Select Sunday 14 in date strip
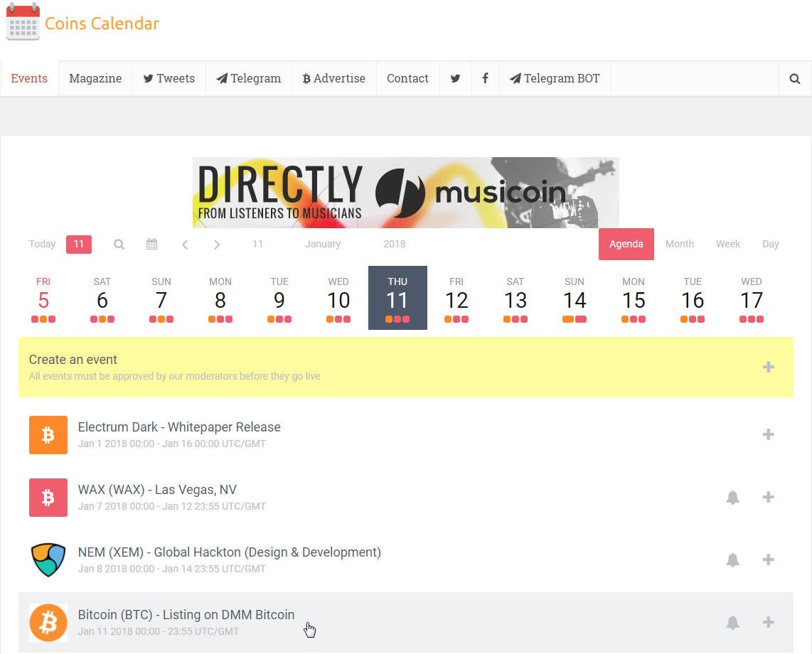 pyautogui.click(x=575, y=298)
